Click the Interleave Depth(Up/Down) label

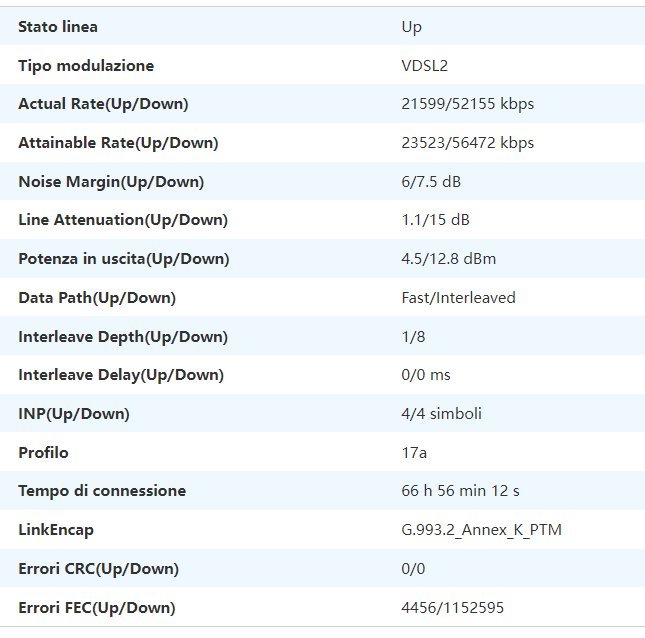123,337
